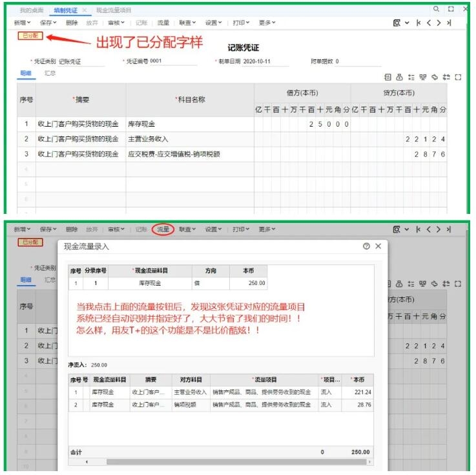Click 记账 button in top toolbar
Image resolution: width=476 pixels, height=475 pixels.
tap(141, 23)
